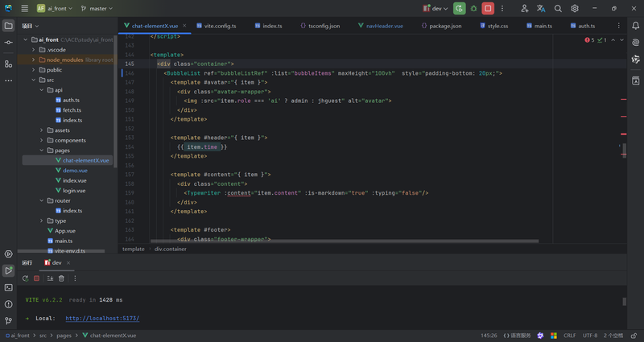Rerun dev in the Run panel toolbar
This screenshot has width=644, height=342.
pyautogui.click(x=26, y=278)
